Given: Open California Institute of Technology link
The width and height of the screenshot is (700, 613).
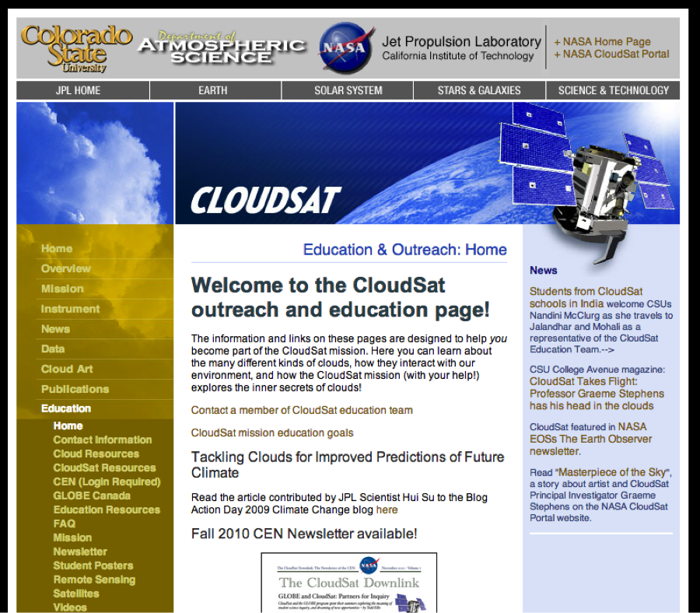Looking at the screenshot, I should click(457, 56).
